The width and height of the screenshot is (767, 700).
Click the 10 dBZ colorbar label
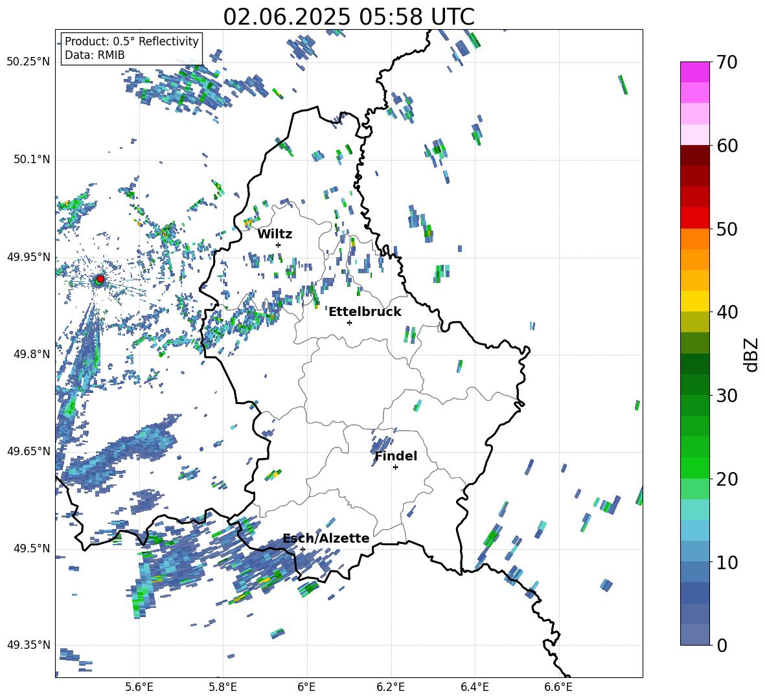tap(727, 562)
